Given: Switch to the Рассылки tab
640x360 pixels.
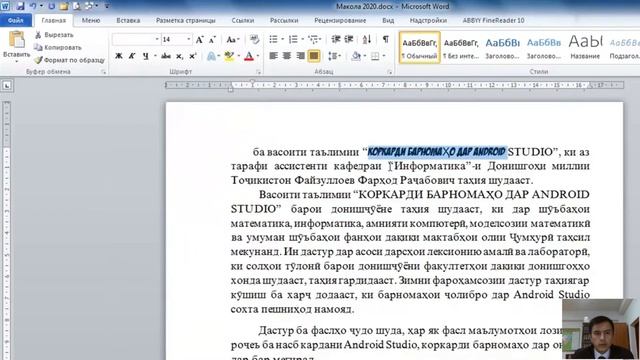Looking at the screenshot, I should 284,20.
